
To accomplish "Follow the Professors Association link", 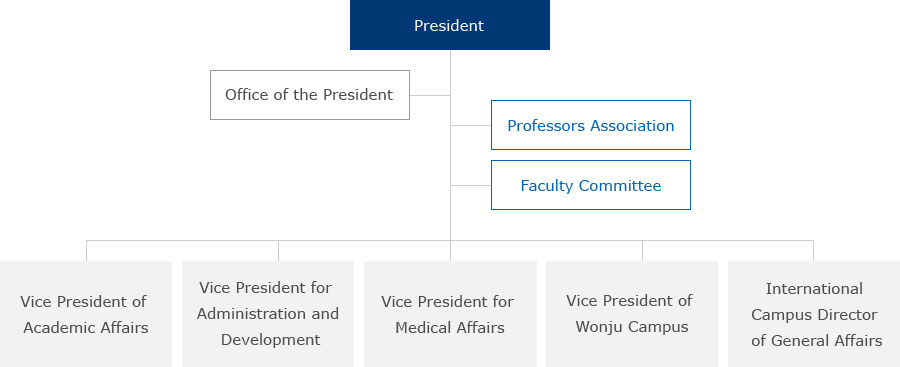I will pos(591,125).
